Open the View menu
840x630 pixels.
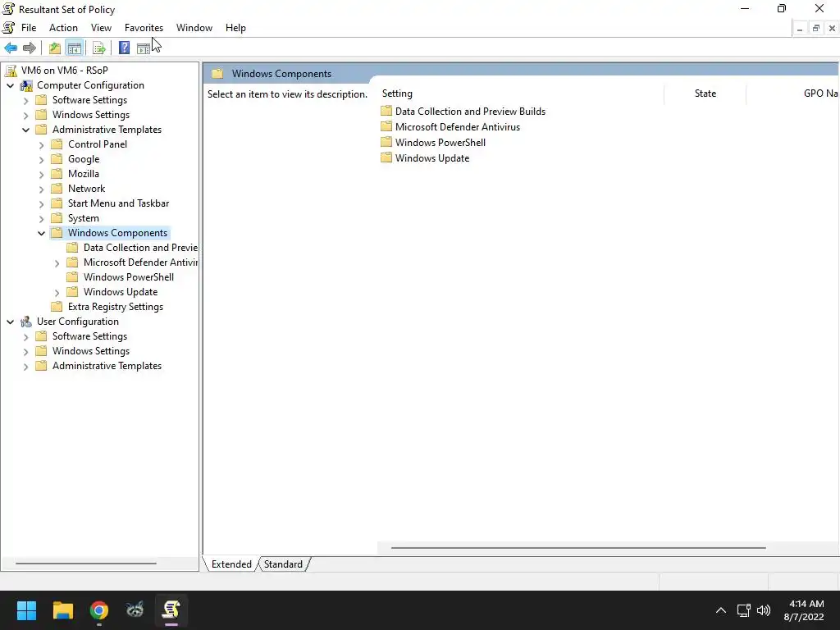click(101, 28)
